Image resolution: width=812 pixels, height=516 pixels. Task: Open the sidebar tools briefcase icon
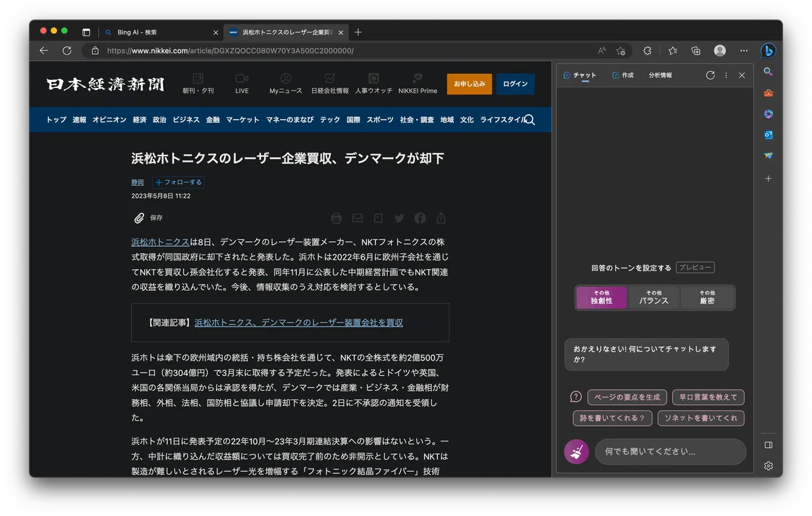coord(768,93)
